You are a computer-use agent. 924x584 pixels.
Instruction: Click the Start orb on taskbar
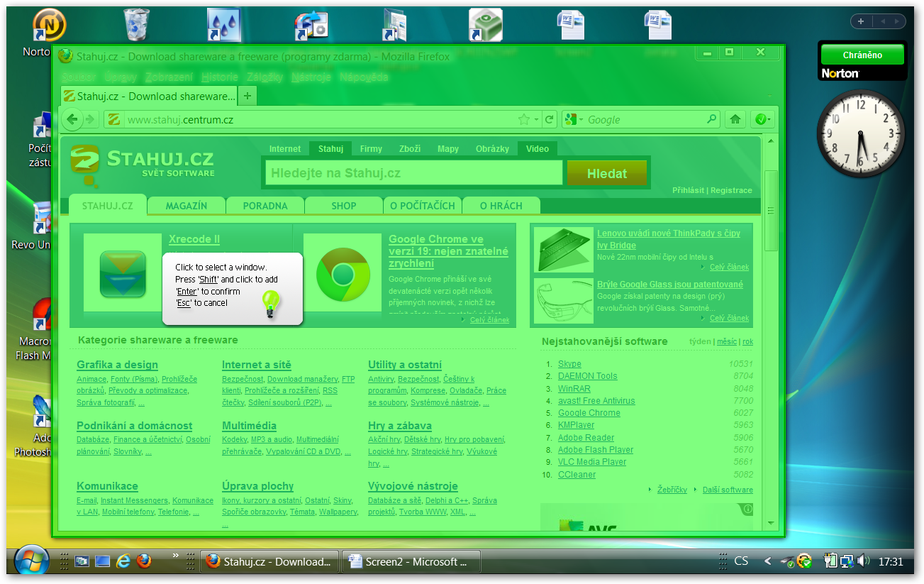pos(32,561)
